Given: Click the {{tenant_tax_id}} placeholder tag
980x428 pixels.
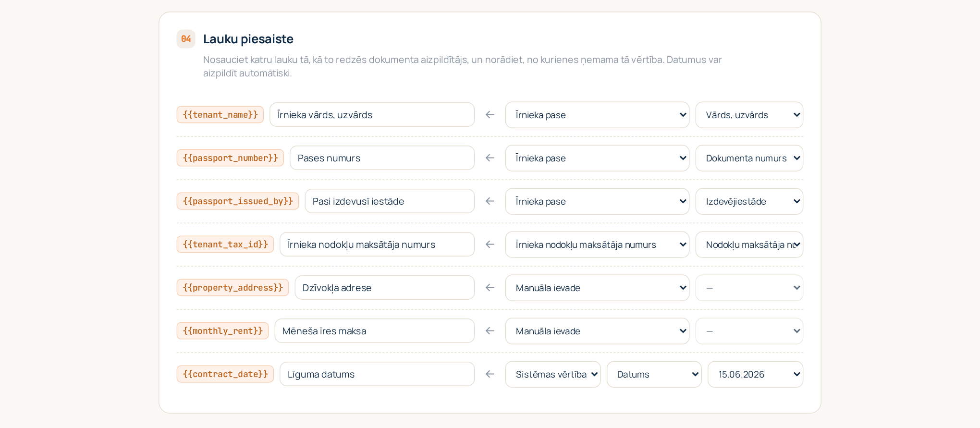Looking at the screenshot, I should [225, 245].
